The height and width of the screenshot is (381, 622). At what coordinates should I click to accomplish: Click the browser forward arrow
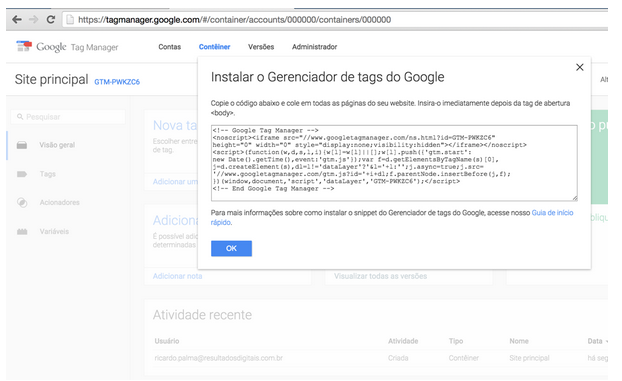tap(34, 19)
